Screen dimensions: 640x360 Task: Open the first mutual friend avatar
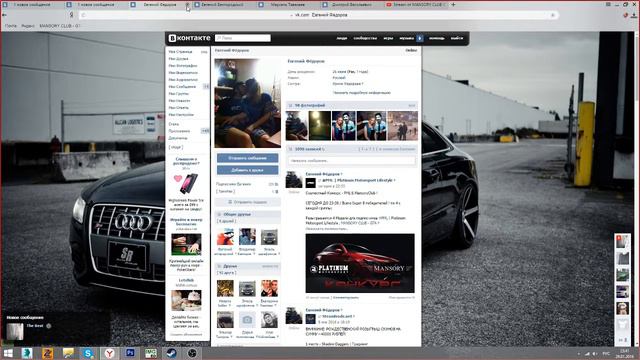coord(225,237)
